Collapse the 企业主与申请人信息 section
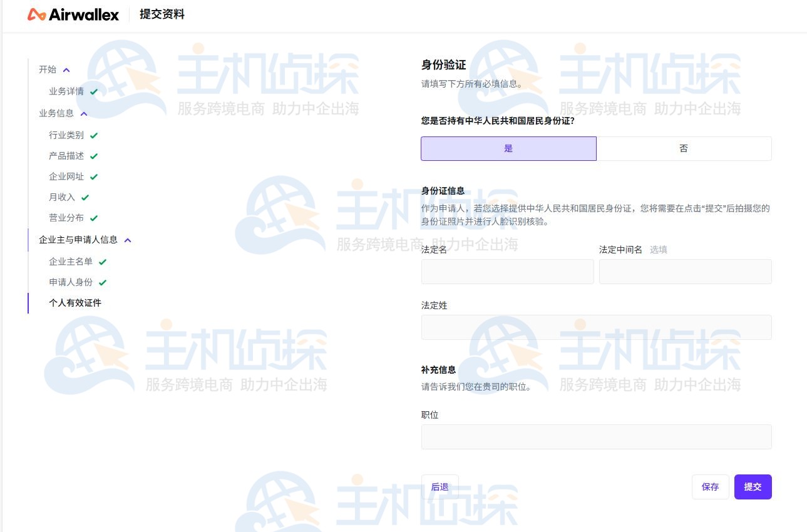The image size is (807, 532). [128, 240]
